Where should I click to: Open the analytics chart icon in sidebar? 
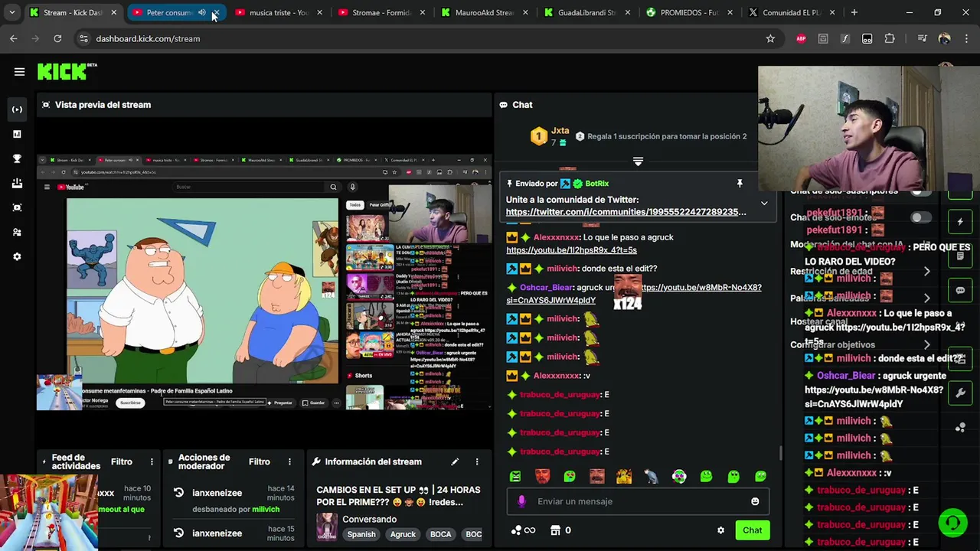click(17, 134)
